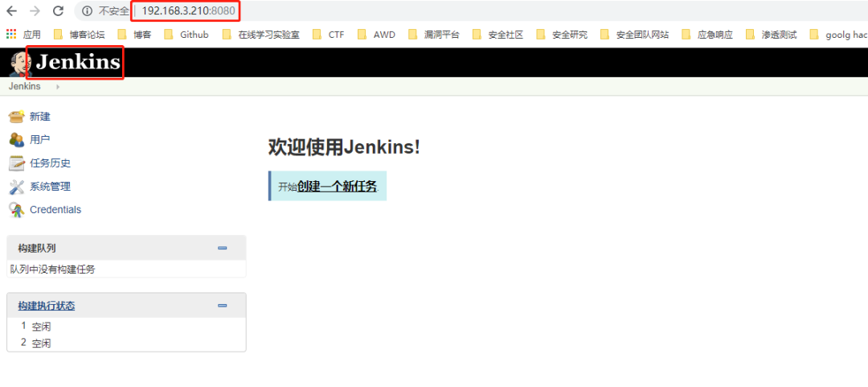This screenshot has width=868, height=387.
Task: Open the 应急响应 bookmark folder
Action: 707,35
